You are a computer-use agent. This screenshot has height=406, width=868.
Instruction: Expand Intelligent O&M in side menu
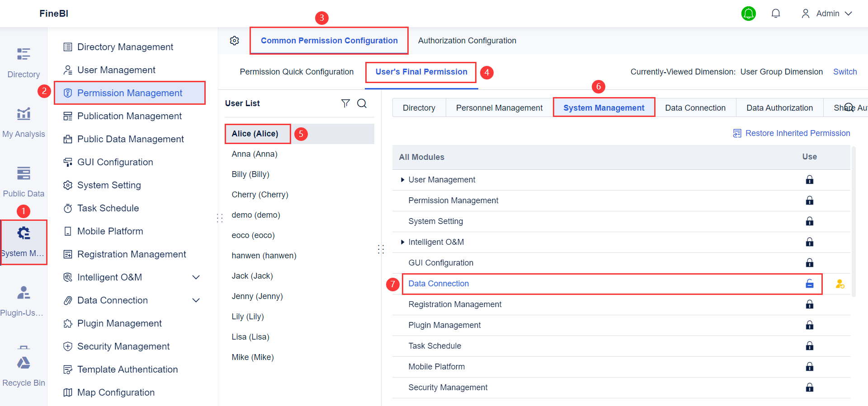coord(196,277)
